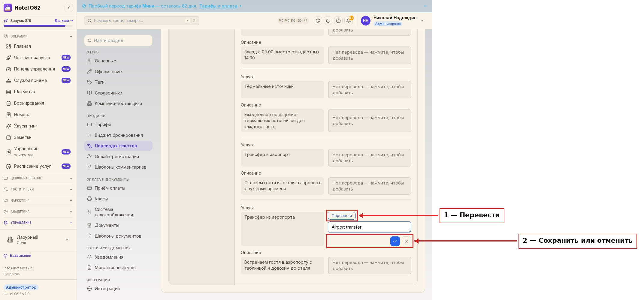The image size is (644, 300).
Task: Open the notifications bell
Action: point(349,21)
